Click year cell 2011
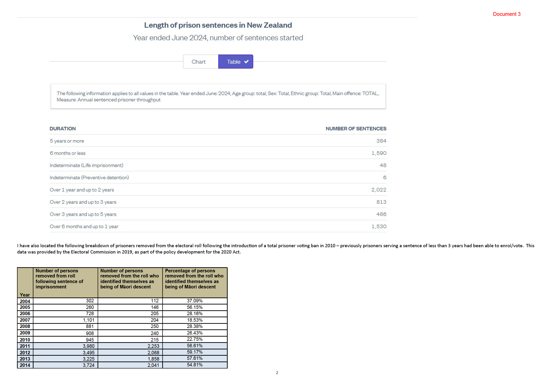This screenshot has width=554, height=392. click(x=25, y=346)
